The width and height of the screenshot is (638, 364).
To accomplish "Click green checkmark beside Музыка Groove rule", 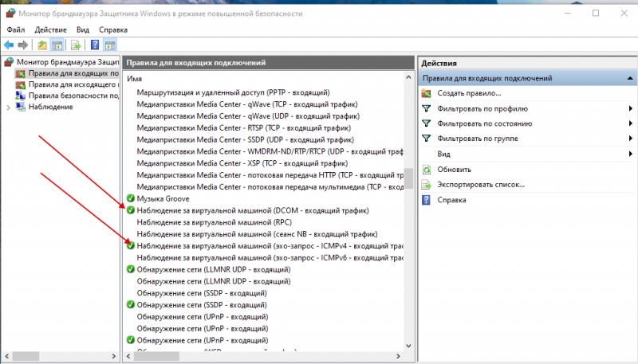I will click(x=130, y=198).
